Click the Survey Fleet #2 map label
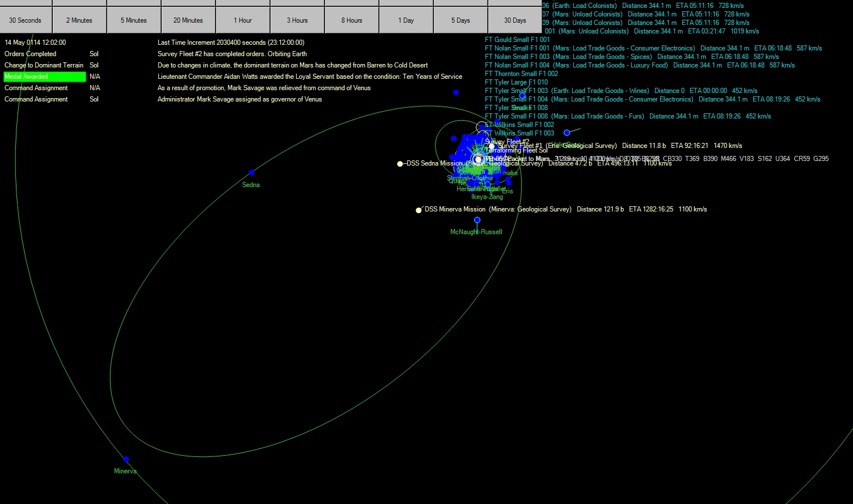This screenshot has height=504, width=853. pyautogui.click(x=507, y=142)
